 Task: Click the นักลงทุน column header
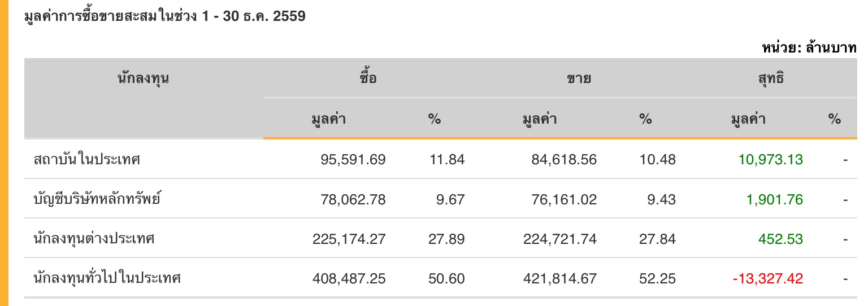tap(144, 78)
